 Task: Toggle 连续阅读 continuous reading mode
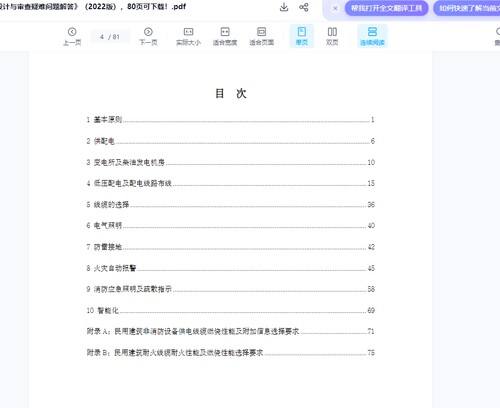[372, 36]
